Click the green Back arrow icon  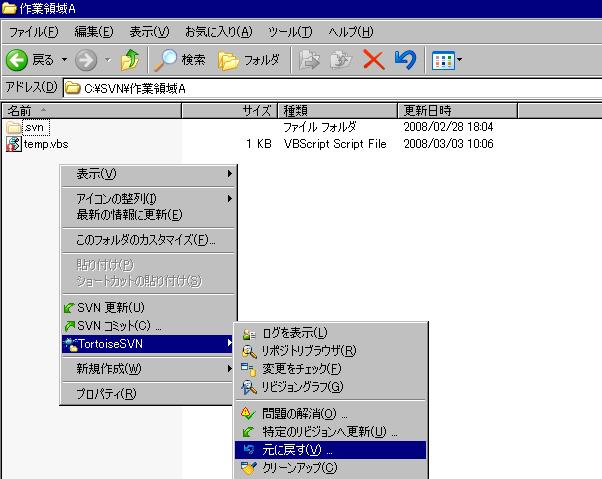click(x=17, y=60)
